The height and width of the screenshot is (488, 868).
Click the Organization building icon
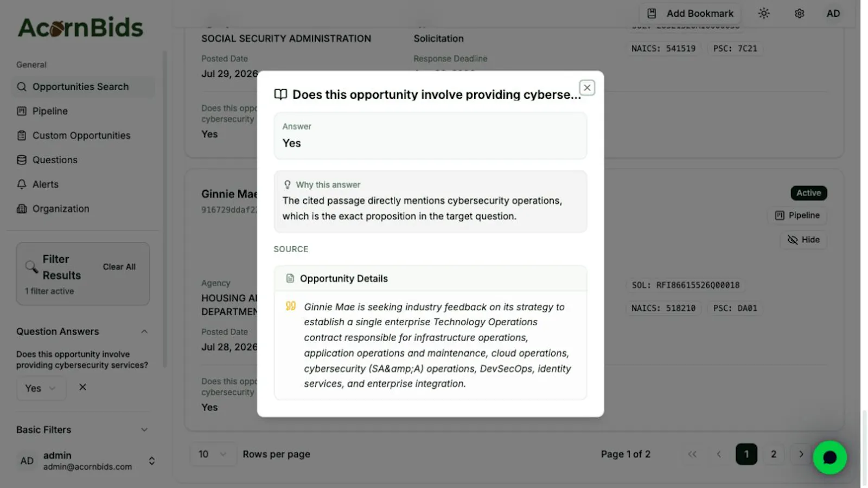(x=22, y=209)
